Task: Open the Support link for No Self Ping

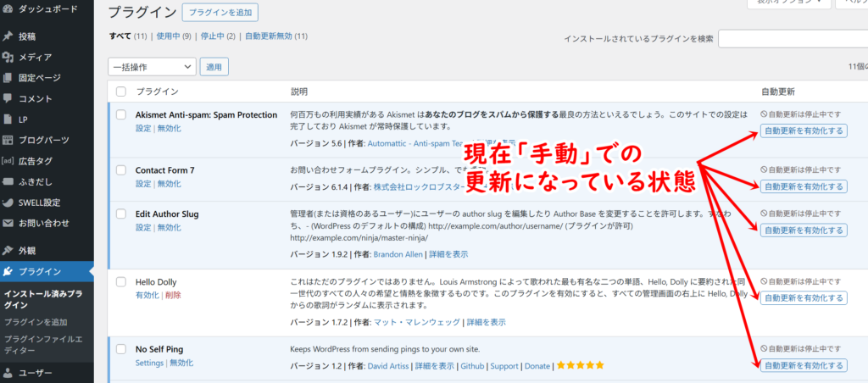Action: (x=504, y=366)
